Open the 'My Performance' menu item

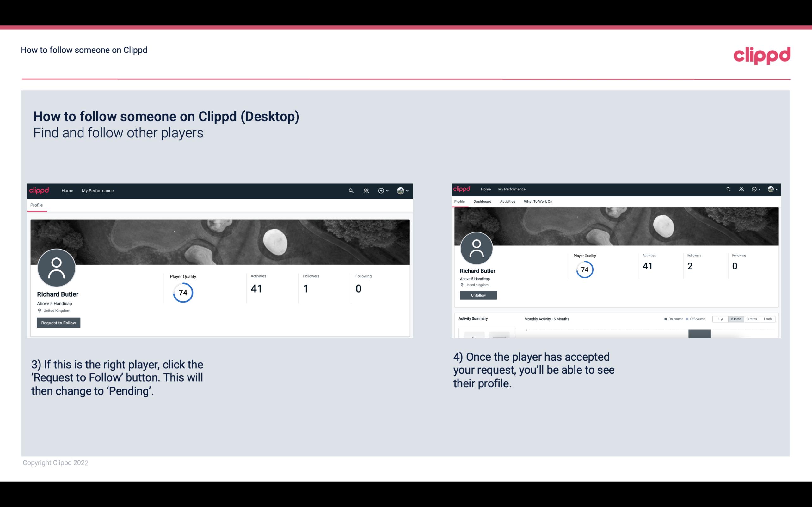coord(97,190)
